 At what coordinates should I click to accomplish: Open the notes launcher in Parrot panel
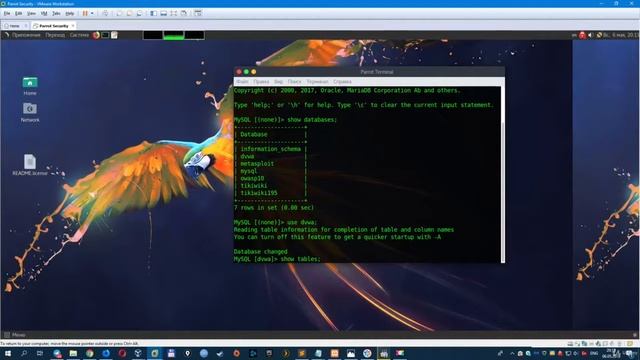coord(114,35)
